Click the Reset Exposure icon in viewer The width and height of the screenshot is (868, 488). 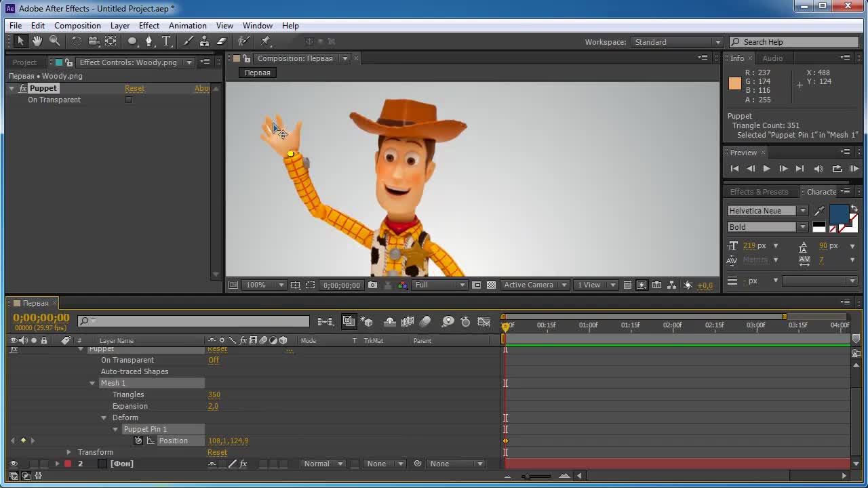click(688, 285)
